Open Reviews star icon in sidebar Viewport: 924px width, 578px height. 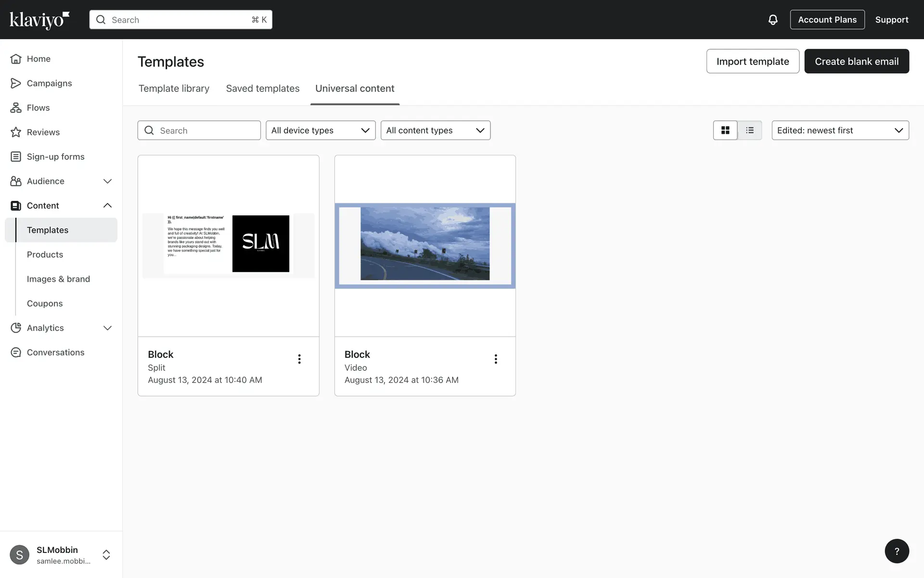coord(16,132)
